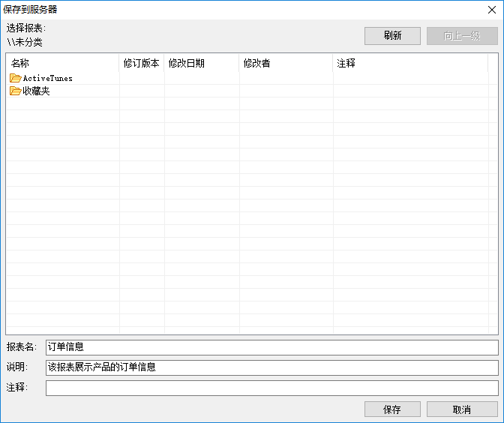Click the ActiveTunes folder icon
The image size is (504, 423).
click(16, 78)
